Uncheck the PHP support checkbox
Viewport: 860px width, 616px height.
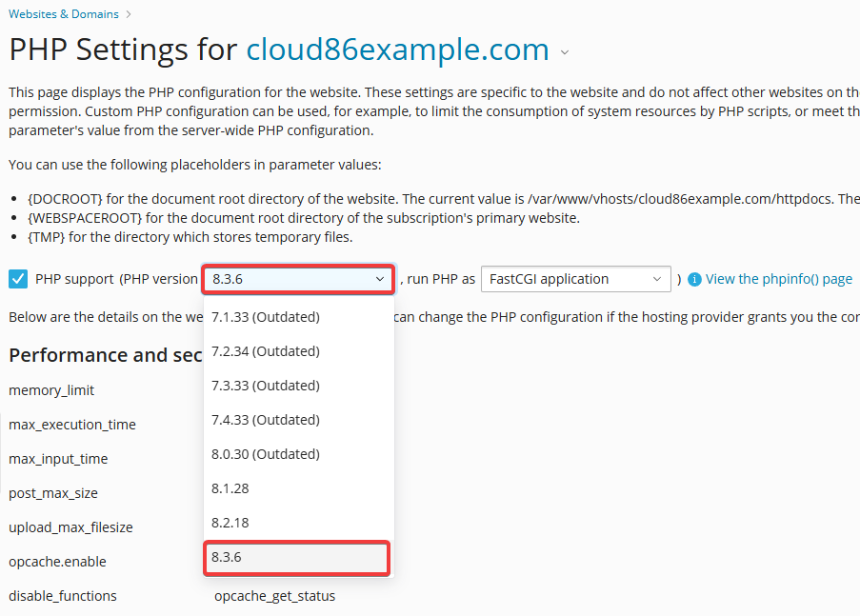(18, 279)
